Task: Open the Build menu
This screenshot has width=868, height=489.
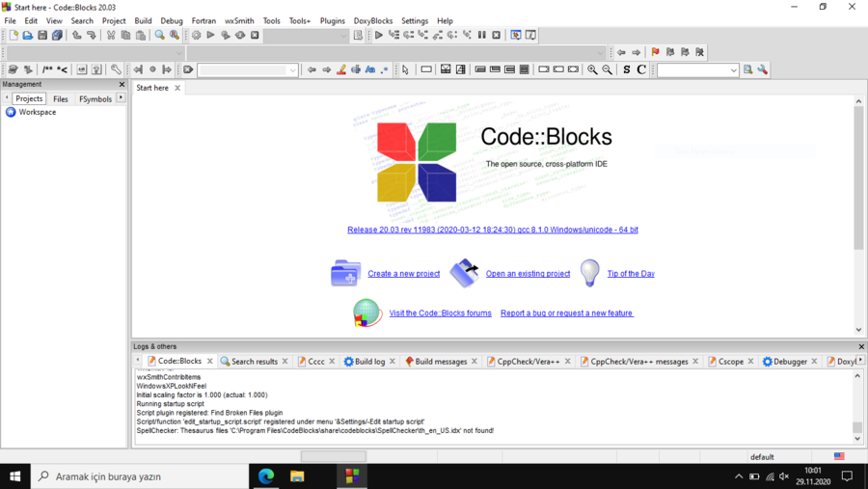Action: (143, 20)
